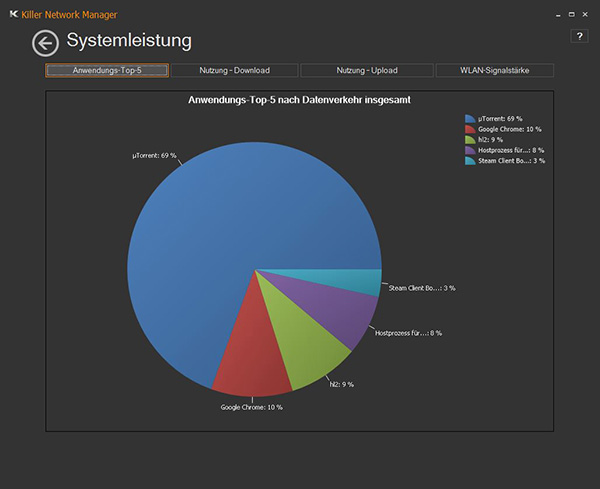
Task: Click the 'Google Chrome: 10 %' pie label
Action: tap(251, 407)
